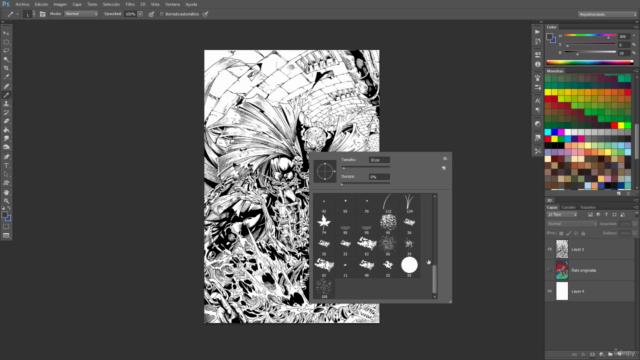
Task: Select the Lasso tool
Action: 6,51
